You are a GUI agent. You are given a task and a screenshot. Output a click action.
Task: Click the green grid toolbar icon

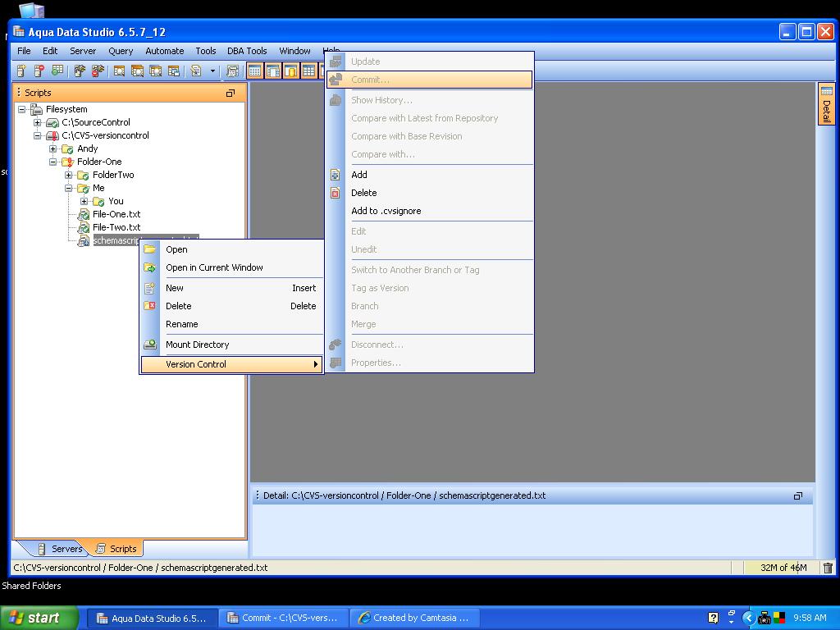(57, 71)
